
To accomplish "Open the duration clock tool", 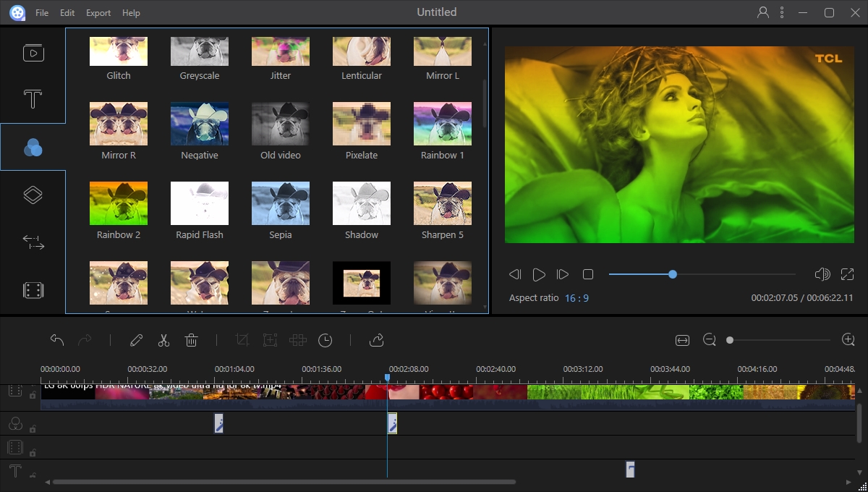I will [325, 340].
